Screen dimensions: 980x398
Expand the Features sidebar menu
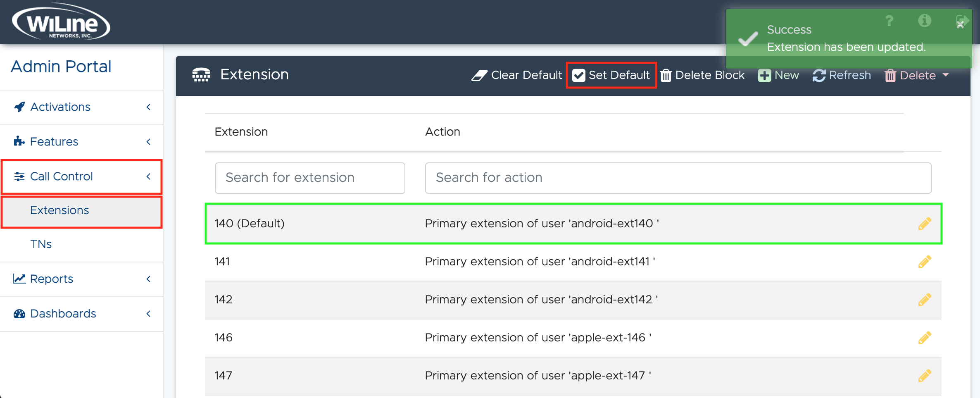pos(81,142)
